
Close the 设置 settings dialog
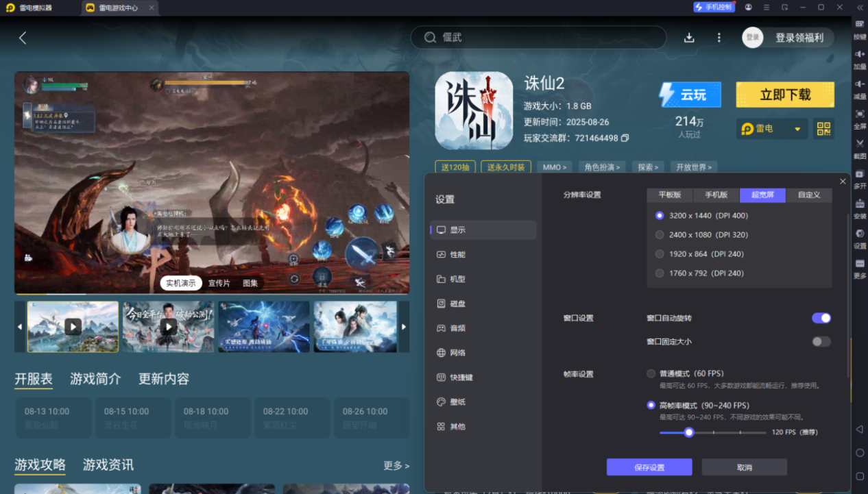coord(843,182)
